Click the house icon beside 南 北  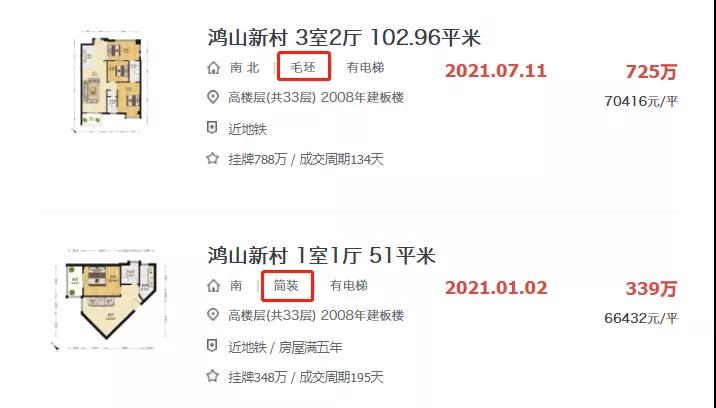click(x=213, y=68)
